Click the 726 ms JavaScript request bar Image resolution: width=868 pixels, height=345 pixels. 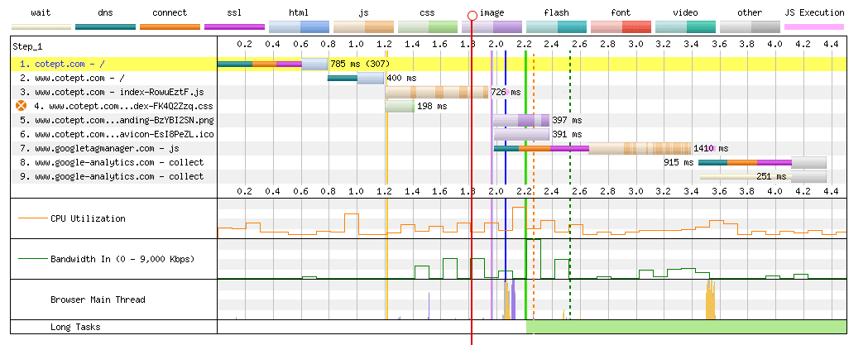click(x=437, y=92)
